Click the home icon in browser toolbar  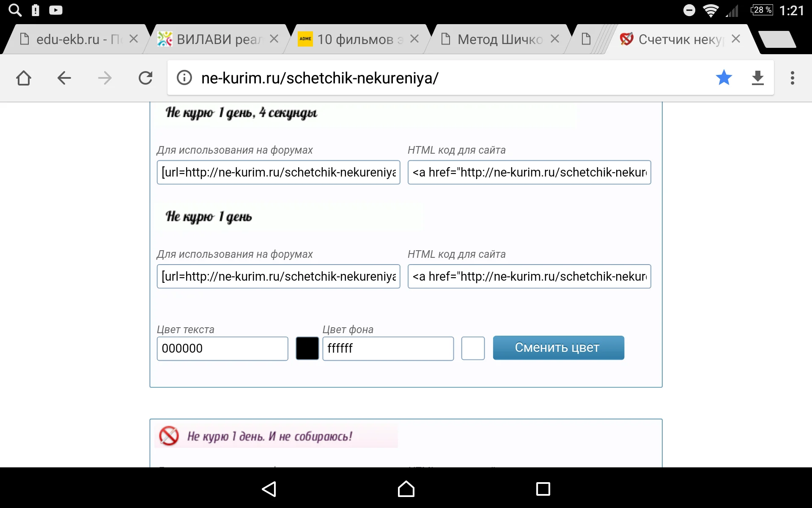(x=24, y=78)
